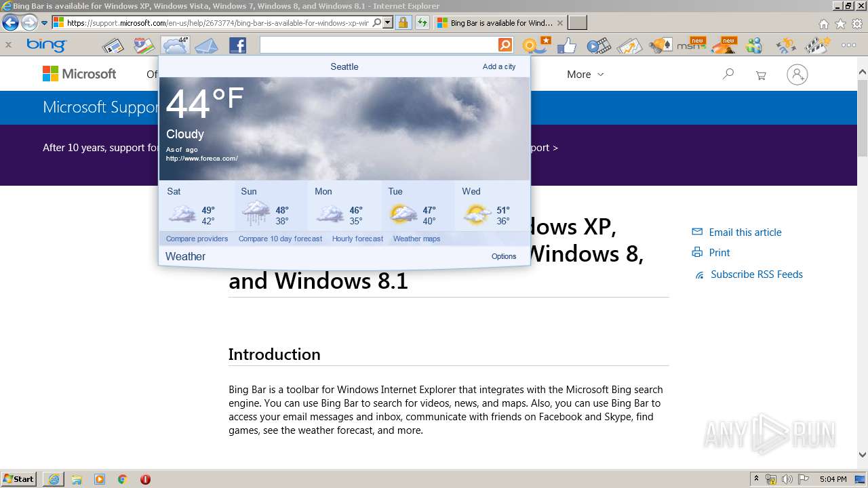Open 'Weather maps' link
868x488 pixels.
pyautogui.click(x=416, y=239)
